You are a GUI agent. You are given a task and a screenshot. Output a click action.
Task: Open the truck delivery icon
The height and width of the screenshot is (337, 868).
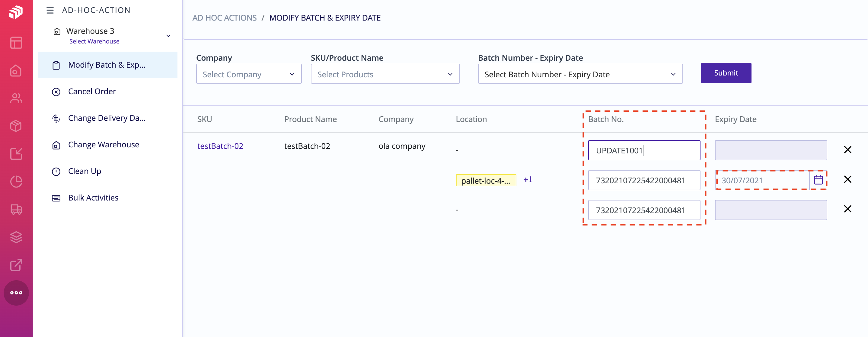coord(16,209)
